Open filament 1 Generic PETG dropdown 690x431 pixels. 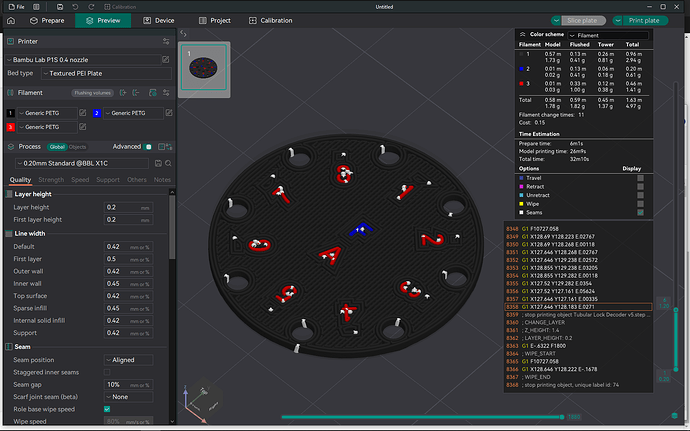click(47, 113)
